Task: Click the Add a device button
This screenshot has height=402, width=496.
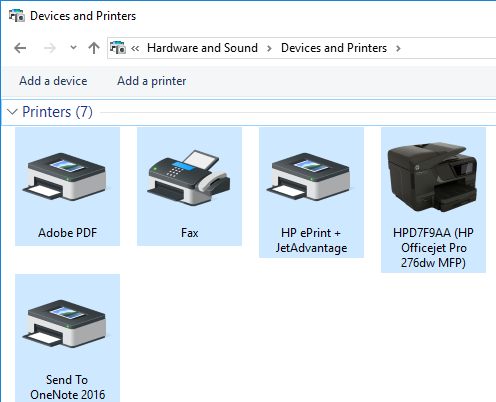Action: [53, 81]
